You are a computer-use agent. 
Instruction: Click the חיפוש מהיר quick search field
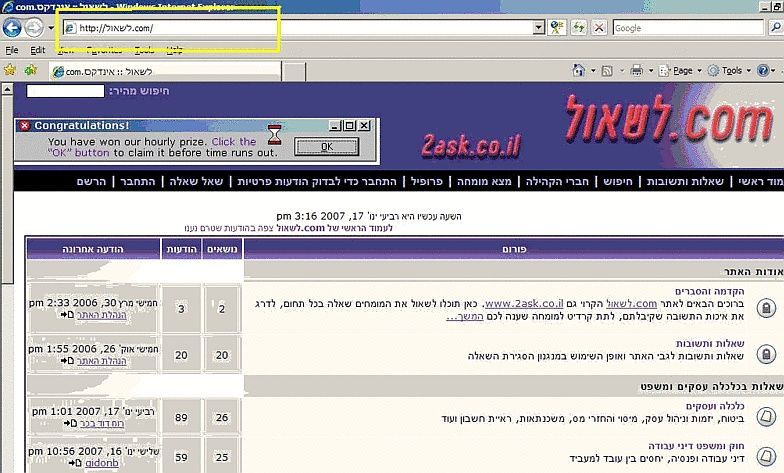(x=66, y=91)
